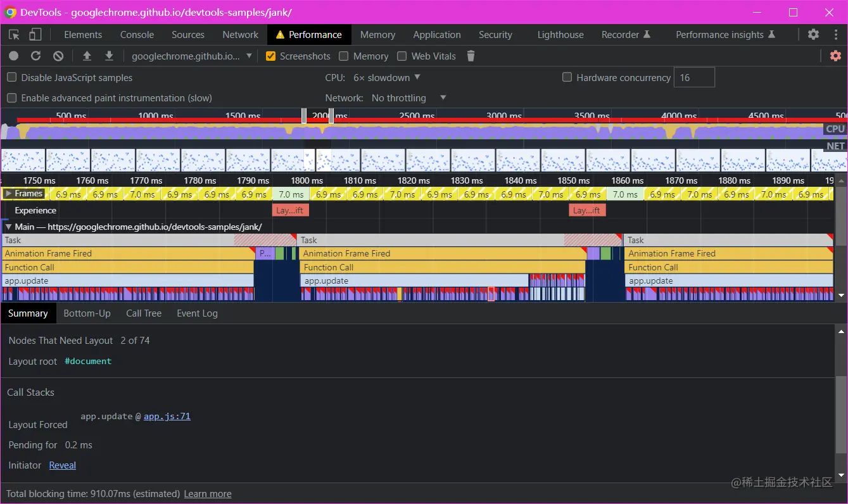Open the googlechrome.github.io recording selector dropdown

192,56
